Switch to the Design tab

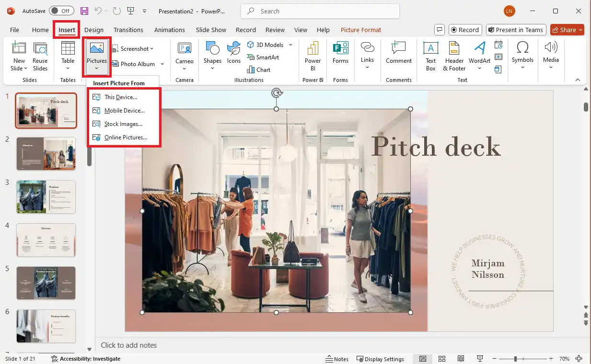94,30
